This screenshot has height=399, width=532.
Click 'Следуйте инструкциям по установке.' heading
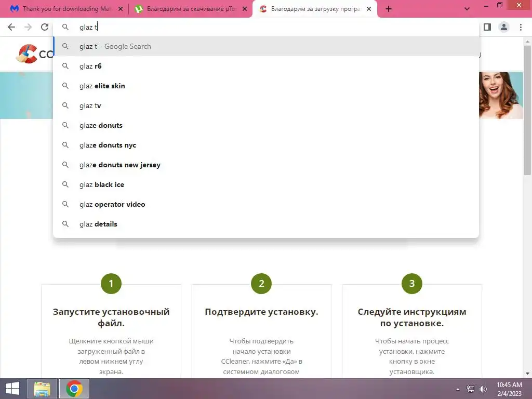[x=412, y=317]
